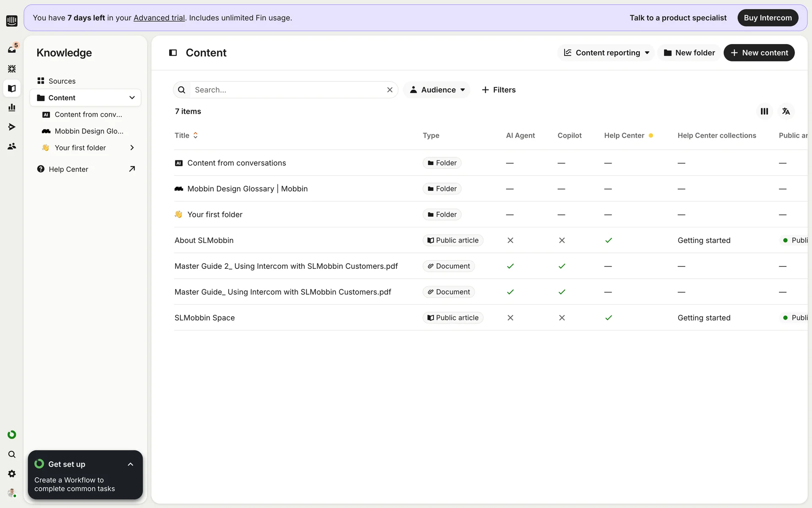The width and height of the screenshot is (812, 508).
Task: Collapse the Get set up panel
Action: [x=130, y=464]
